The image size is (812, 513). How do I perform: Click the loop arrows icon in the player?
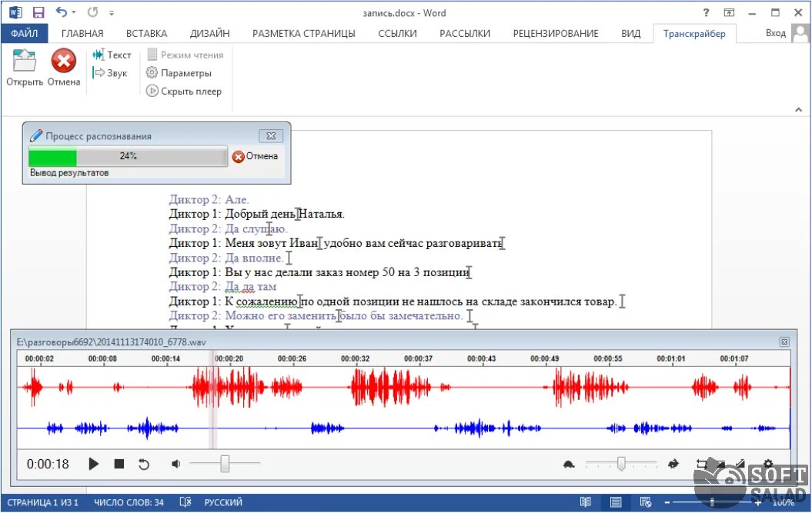[x=702, y=464]
